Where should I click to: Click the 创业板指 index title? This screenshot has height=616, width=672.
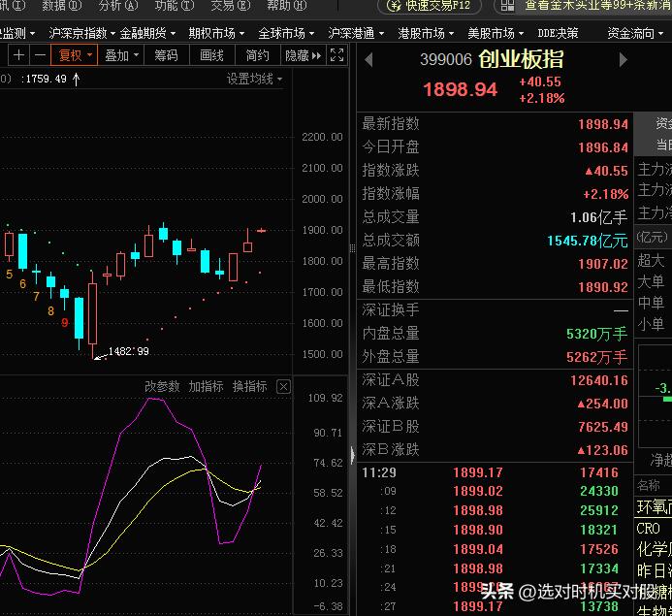521,59
